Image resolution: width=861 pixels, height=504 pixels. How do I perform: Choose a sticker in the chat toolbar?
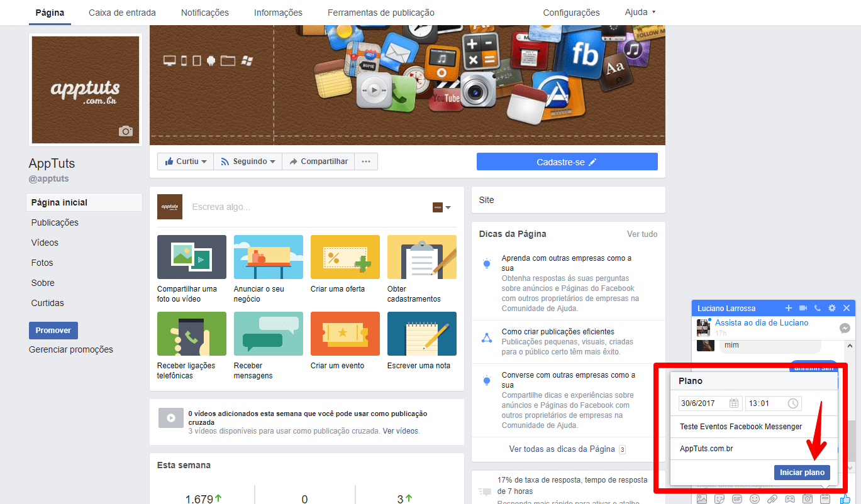(719, 499)
